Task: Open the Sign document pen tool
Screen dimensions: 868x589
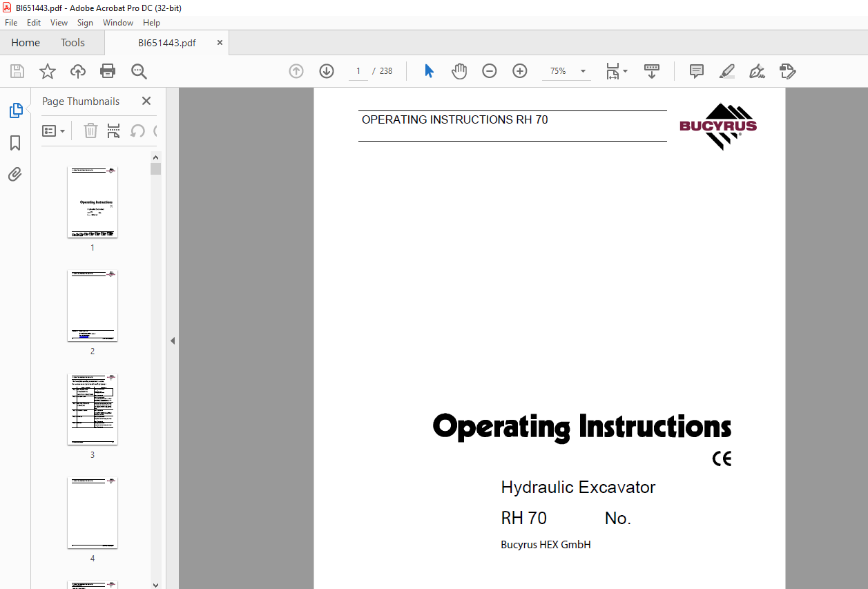Action: (758, 71)
